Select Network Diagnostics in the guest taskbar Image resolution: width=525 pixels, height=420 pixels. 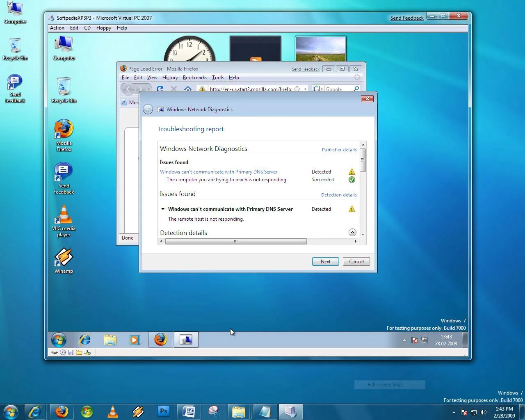point(186,340)
